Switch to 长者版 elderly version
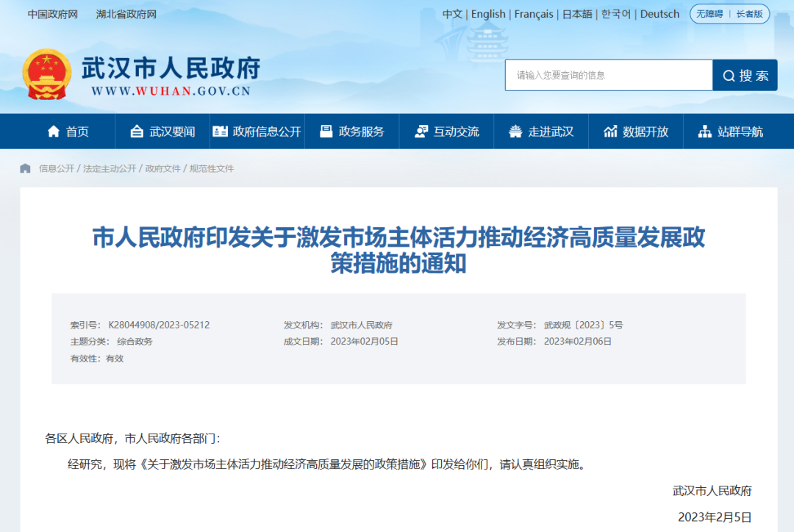The image size is (794, 532). tap(749, 14)
